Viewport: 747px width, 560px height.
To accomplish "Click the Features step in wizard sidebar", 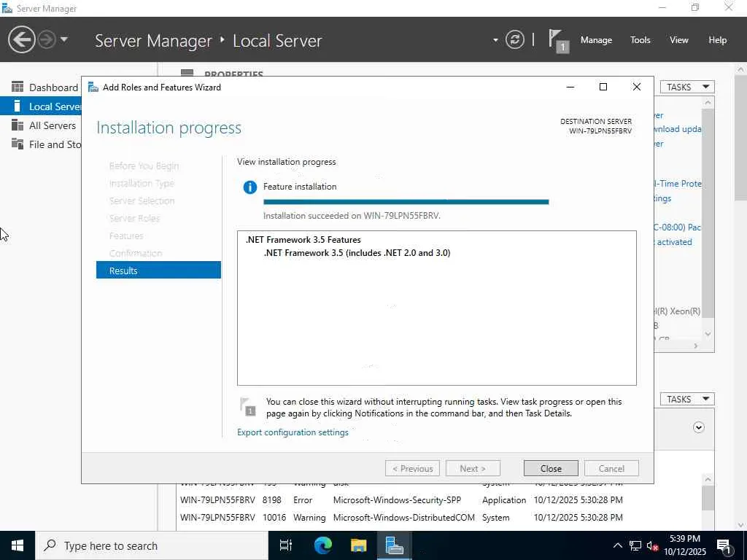I will (126, 236).
